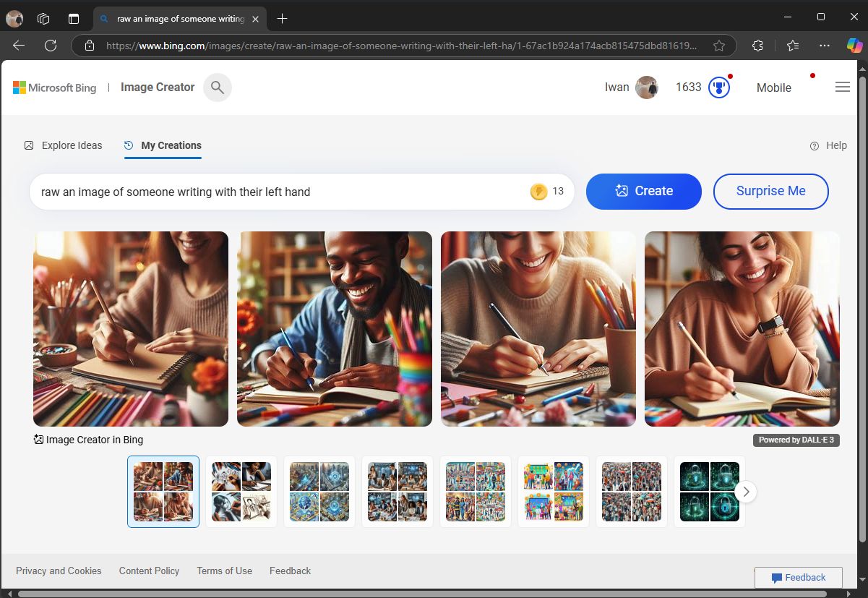868x598 pixels.
Task: Select the sixth history thumbnail of cartoon people groups
Action: pyautogui.click(x=554, y=492)
